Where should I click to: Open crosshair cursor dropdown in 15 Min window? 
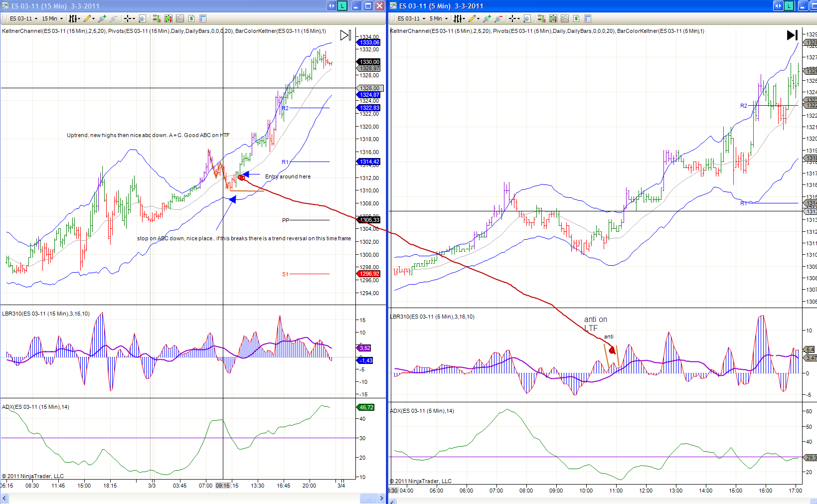click(130, 18)
